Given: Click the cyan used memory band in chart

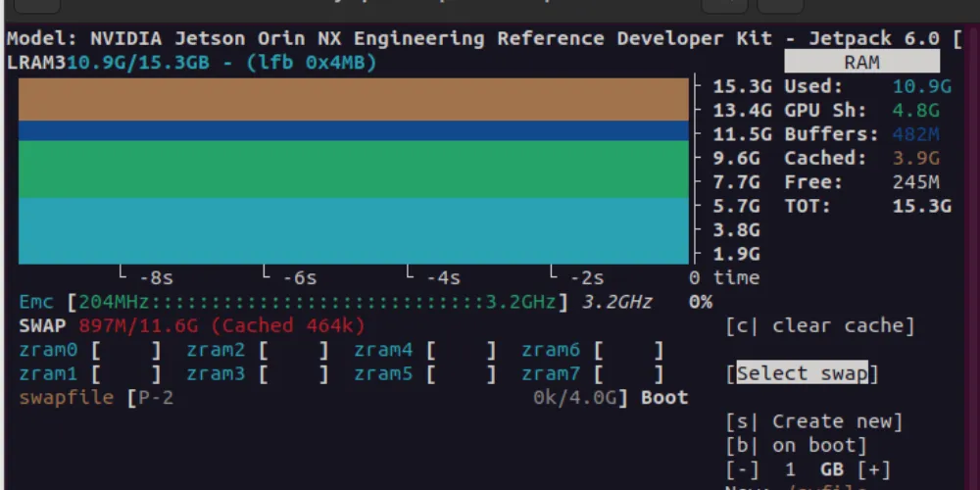Looking at the screenshot, I should [x=353, y=230].
